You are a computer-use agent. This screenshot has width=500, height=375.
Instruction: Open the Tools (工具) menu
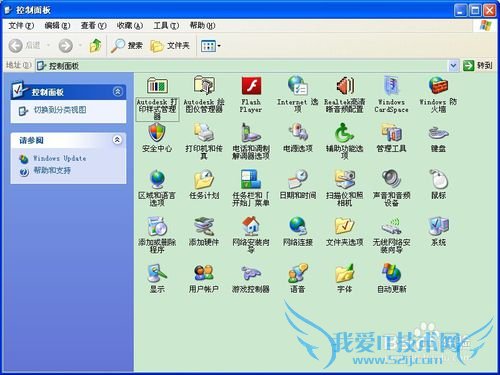click(x=166, y=25)
